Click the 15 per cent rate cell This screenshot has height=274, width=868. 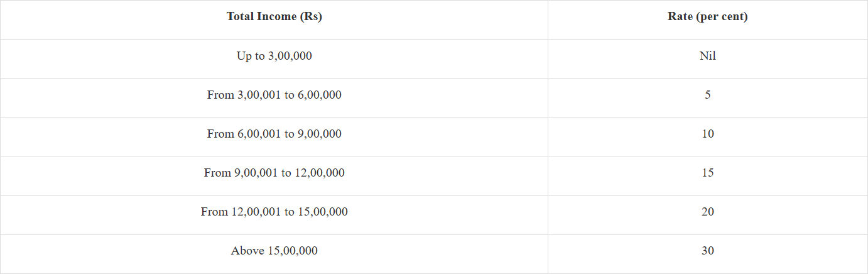pos(708,175)
